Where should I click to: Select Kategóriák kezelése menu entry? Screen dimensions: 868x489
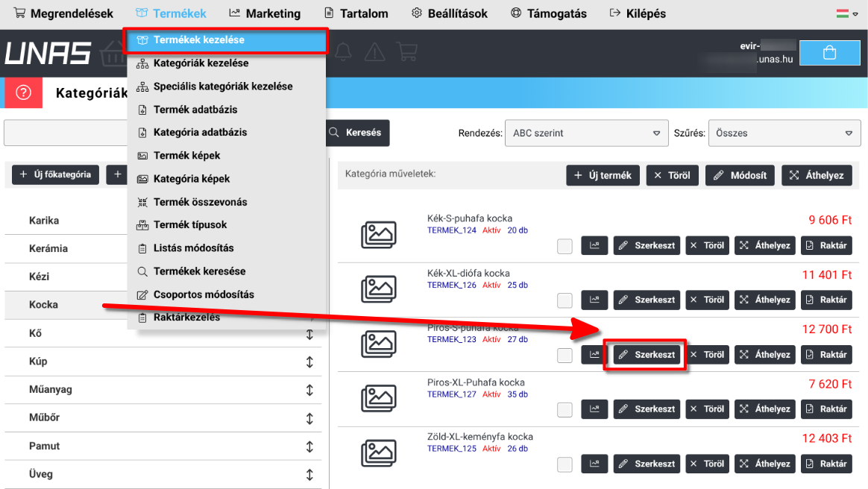point(226,63)
